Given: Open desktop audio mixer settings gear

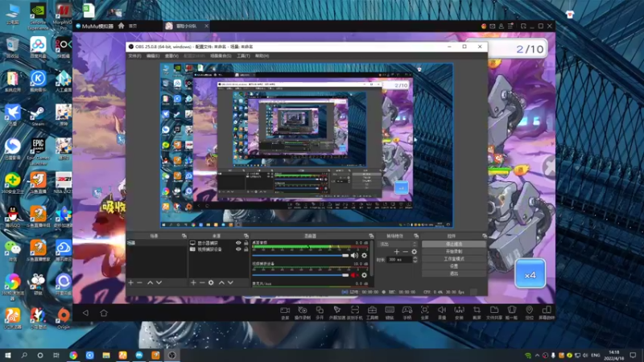Looking at the screenshot, I should tap(365, 255).
